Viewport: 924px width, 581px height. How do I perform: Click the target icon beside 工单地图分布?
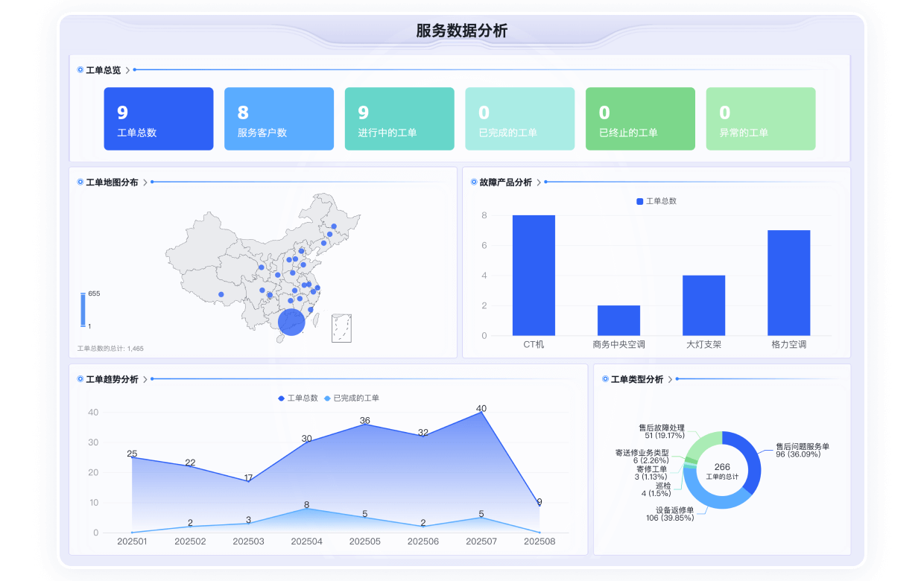click(80, 182)
